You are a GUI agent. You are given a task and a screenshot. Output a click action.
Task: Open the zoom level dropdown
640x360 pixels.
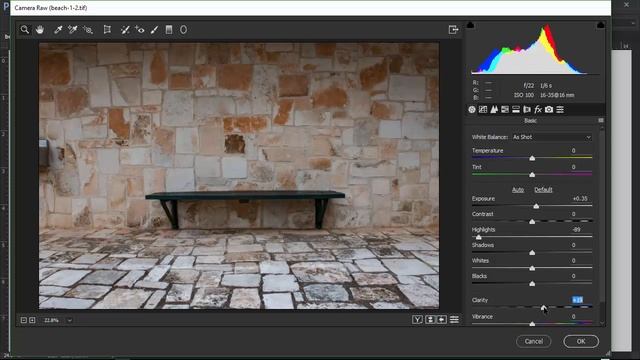click(69, 320)
